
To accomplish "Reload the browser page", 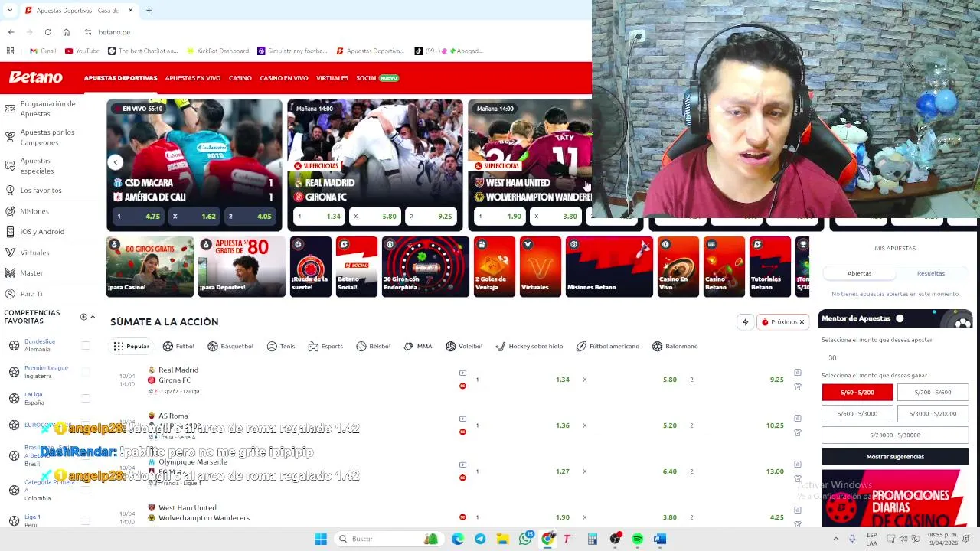I will coord(47,32).
